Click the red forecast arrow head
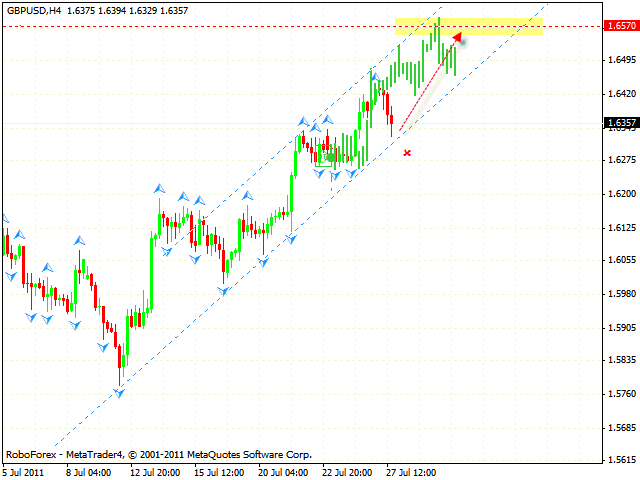Viewport: 640px width, 480px height. click(457, 37)
